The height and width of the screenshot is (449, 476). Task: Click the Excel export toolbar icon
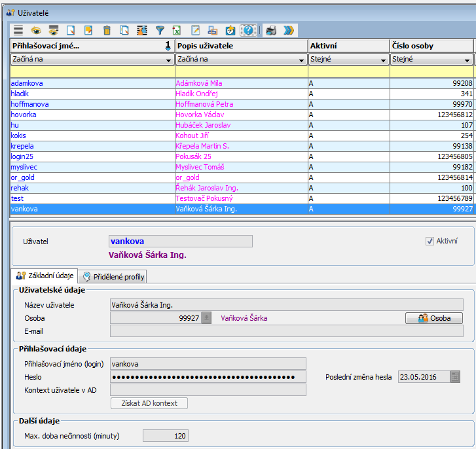click(177, 30)
